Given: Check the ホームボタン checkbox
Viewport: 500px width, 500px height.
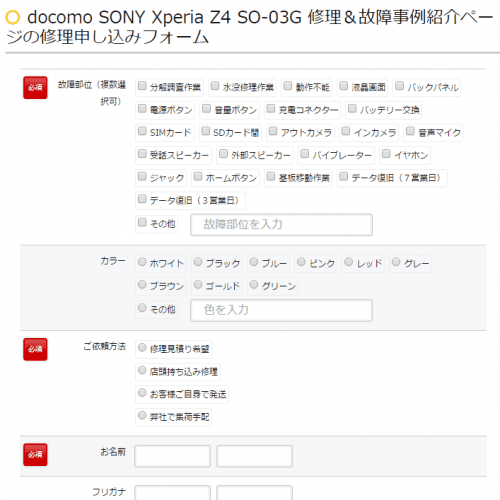Looking at the screenshot, I should pyautogui.click(x=198, y=176).
